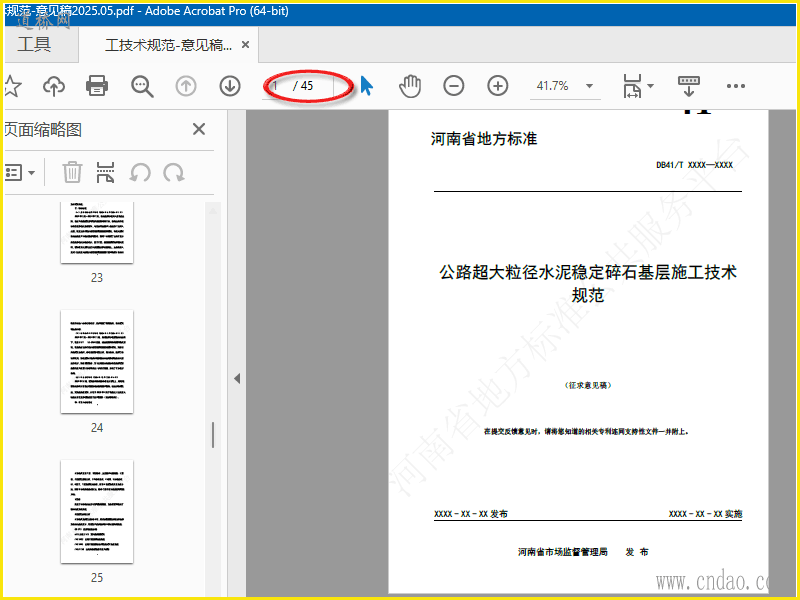Go to next page arrow
800x600 pixels.
230,86
